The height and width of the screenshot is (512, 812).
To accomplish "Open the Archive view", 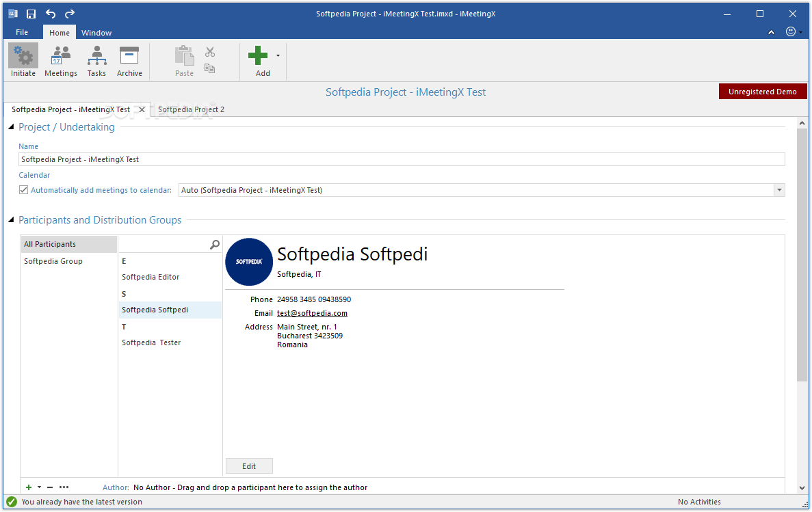I will (129, 61).
